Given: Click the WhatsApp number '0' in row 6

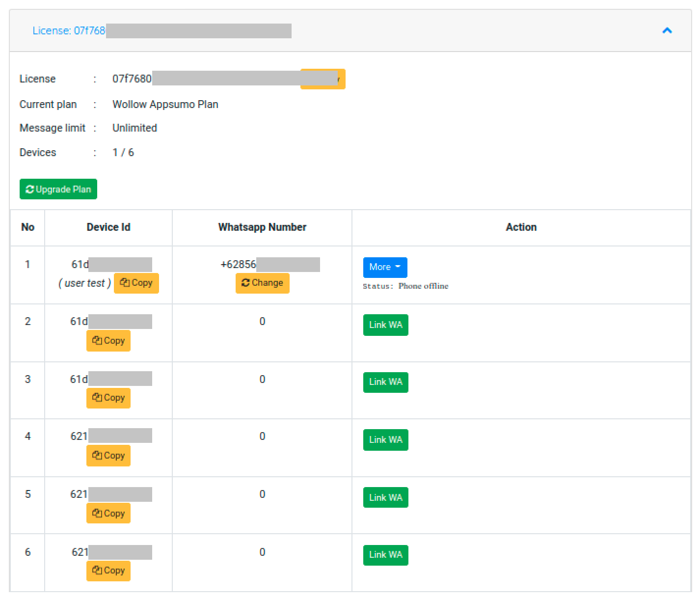Looking at the screenshot, I should tap(262, 552).
